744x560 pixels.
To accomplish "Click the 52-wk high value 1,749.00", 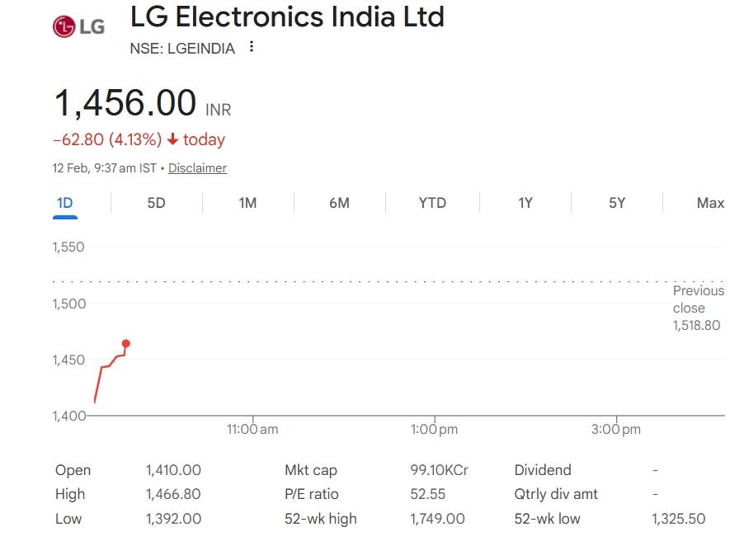I will (x=437, y=519).
